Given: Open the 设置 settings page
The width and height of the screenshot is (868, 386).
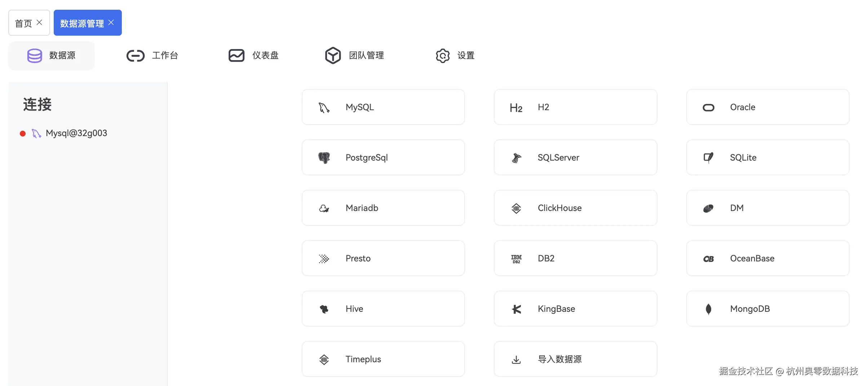Looking at the screenshot, I should (x=455, y=55).
